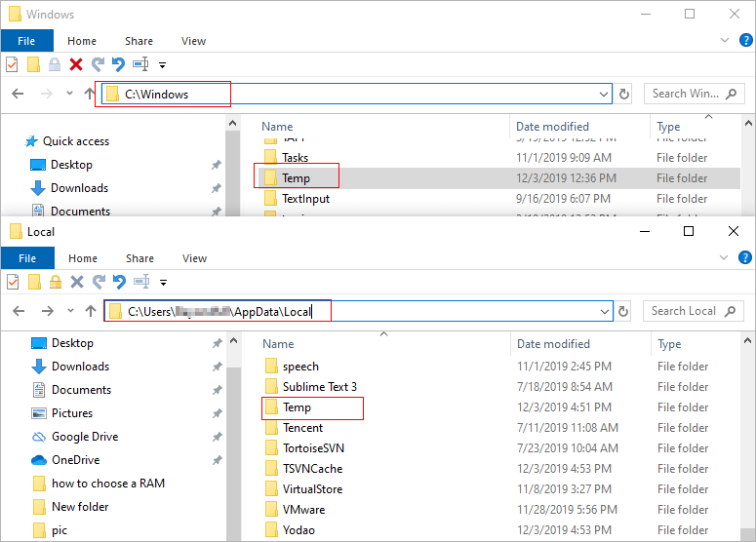
Task: Select Google Drive in Local window sidebar
Action: [75, 437]
